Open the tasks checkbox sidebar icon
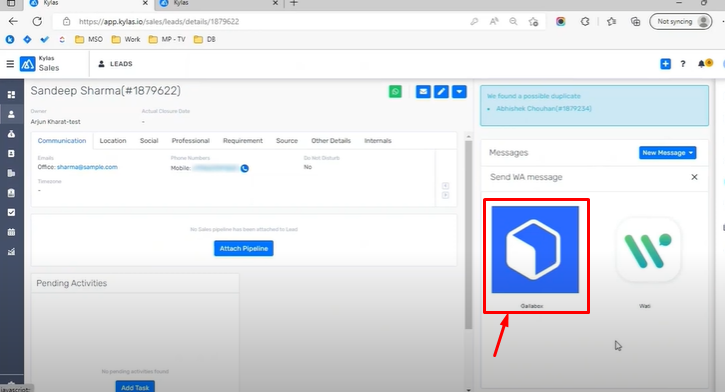Screen dimensions: 725x392 click(x=12, y=212)
